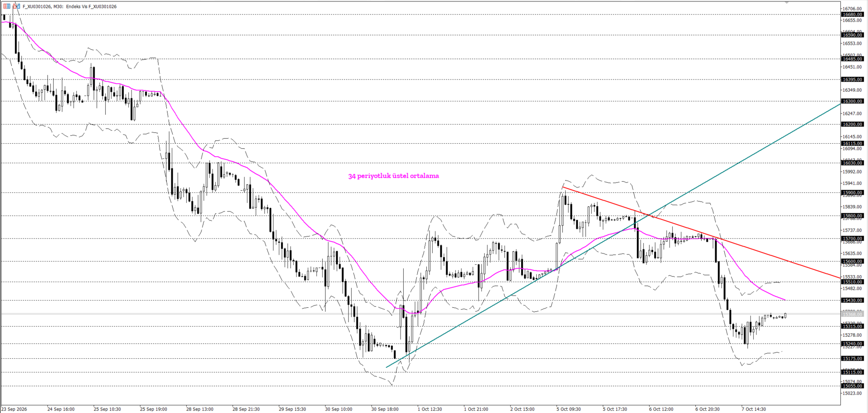Click the 15900.00 price level label
Viewport: 868px width, 413px height.
852,192
